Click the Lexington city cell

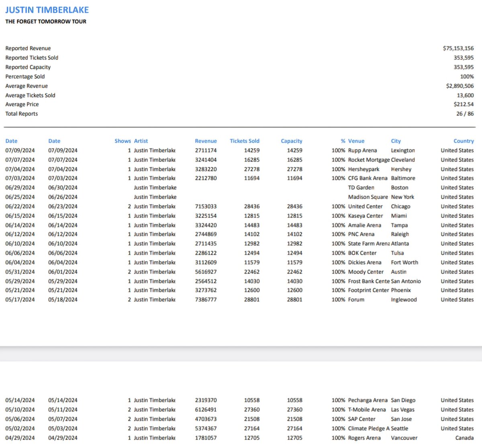[403, 150]
